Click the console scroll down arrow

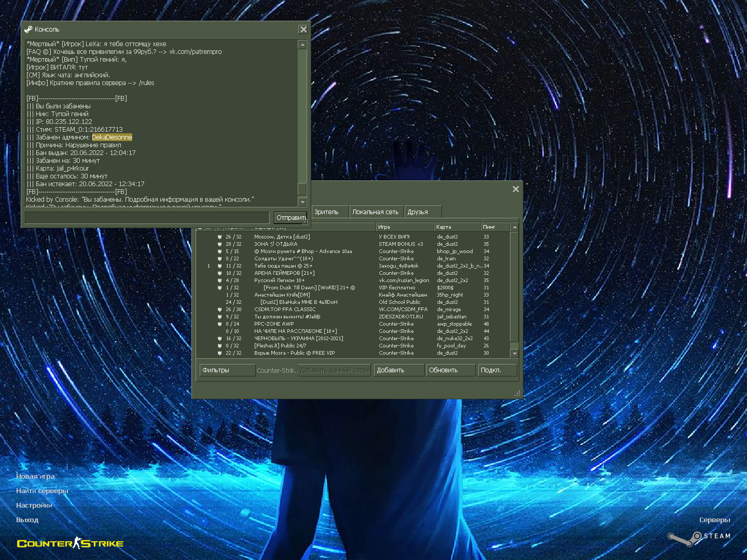pos(302,202)
